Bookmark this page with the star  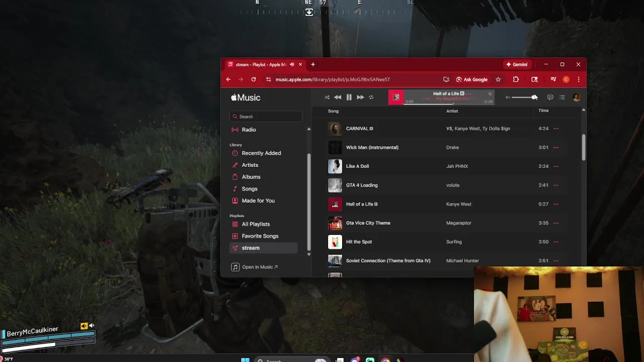(x=498, y=79)
